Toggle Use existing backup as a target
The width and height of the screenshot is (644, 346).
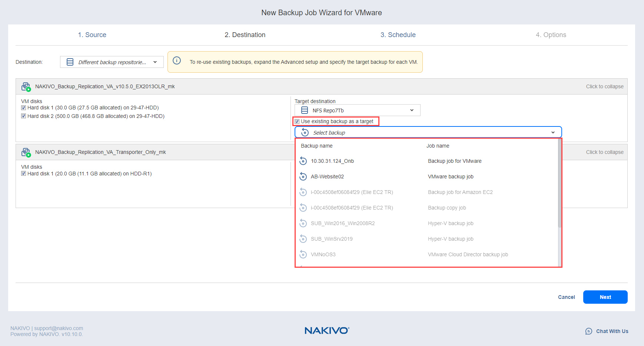coord(297,121)
